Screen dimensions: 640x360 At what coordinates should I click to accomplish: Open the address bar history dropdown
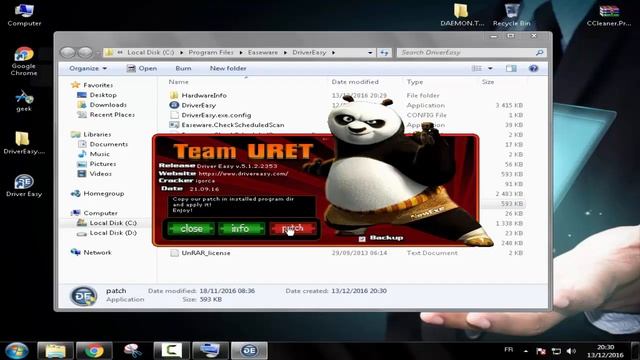[x=370, y=53]
